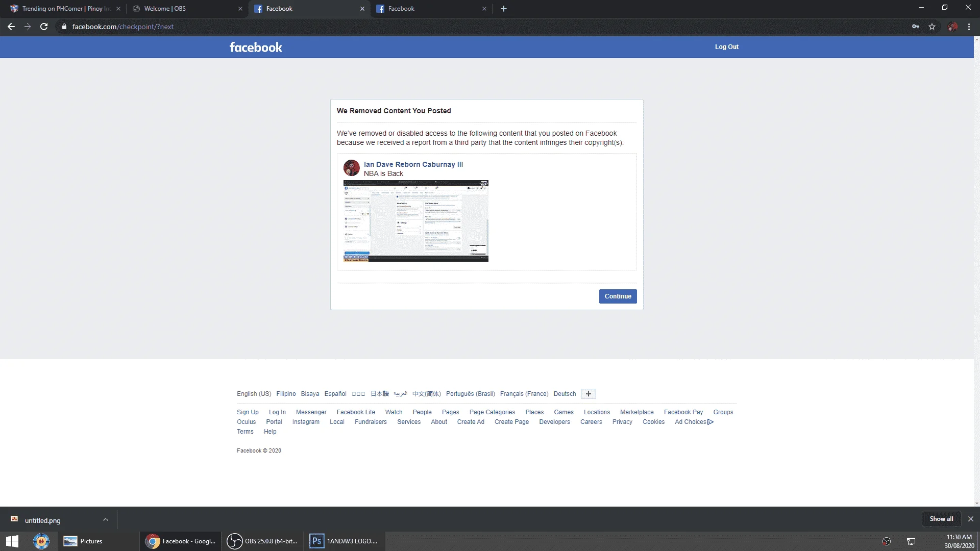
Task: Add more languages with plus button
Action: (589, 394)
